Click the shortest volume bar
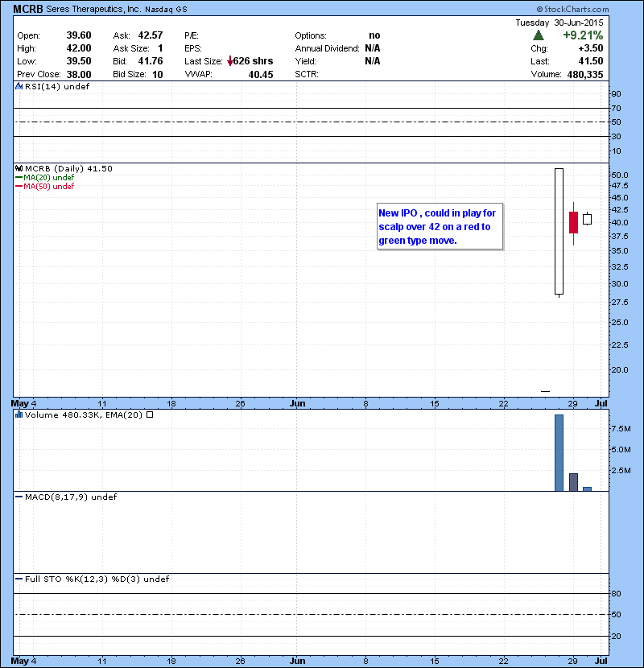The image size is (644, 668). point(588,489)
